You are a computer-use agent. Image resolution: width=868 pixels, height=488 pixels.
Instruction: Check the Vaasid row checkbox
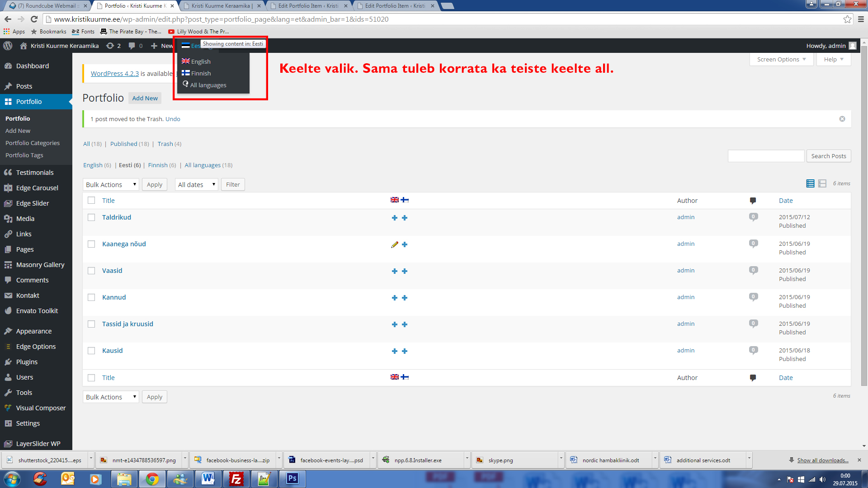point(91,271)
